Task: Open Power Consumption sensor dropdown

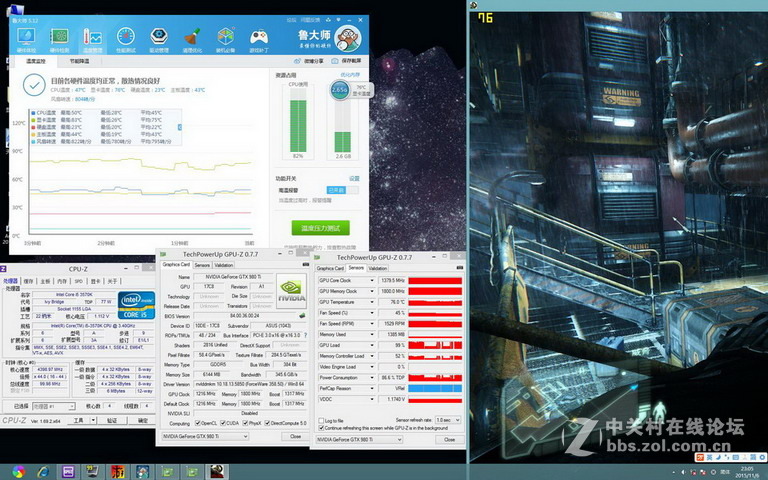Action: pos(372,378)
